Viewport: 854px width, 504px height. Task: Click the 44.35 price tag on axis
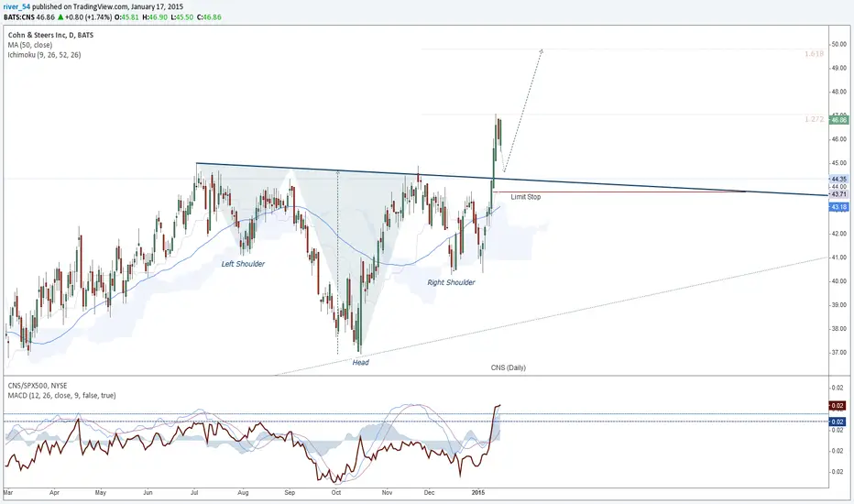(x=838, y=179)
